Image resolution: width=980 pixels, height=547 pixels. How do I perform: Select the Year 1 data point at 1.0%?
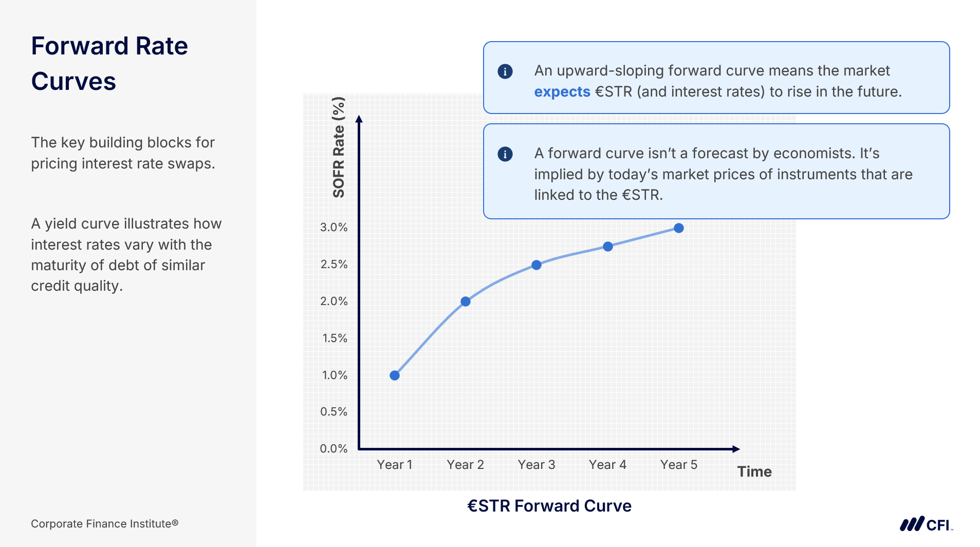(395, 375)
